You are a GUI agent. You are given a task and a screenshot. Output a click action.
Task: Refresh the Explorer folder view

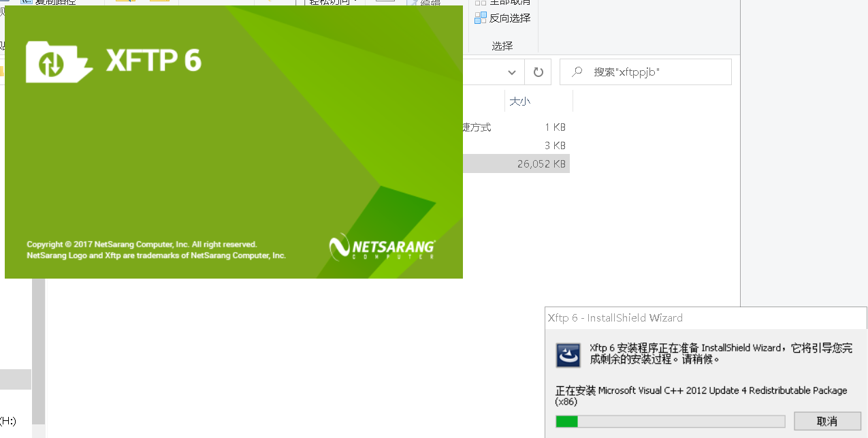coord(538,72)
